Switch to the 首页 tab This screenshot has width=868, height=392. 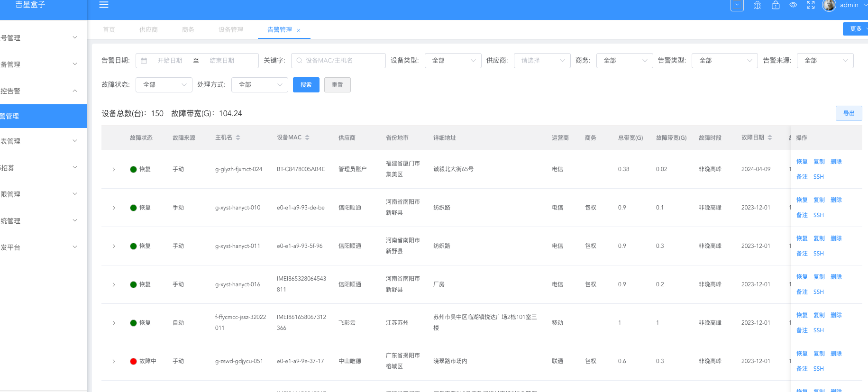(109, 29)
